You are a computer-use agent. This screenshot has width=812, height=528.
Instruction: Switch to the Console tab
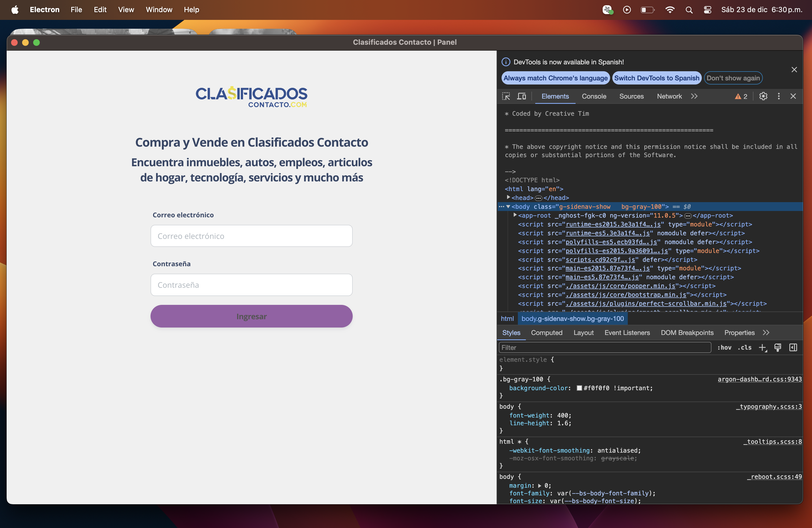coord(594,96)
